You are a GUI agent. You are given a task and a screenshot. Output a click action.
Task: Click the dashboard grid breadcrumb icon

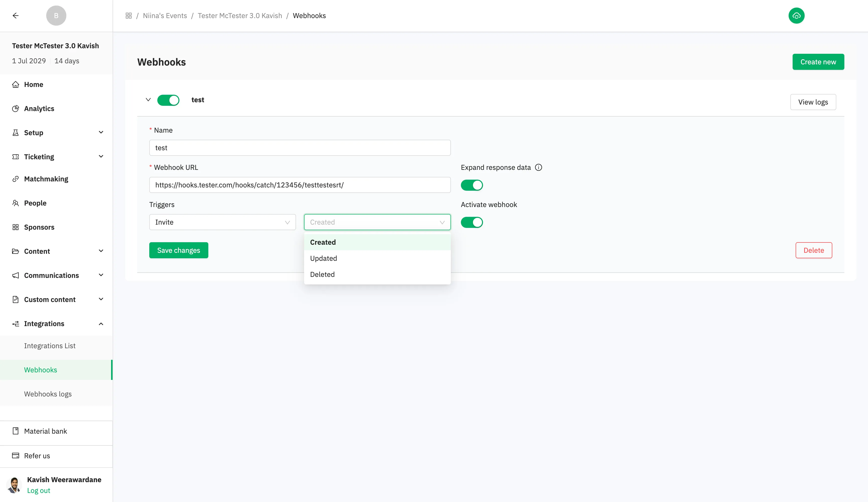tap(128, 16)
